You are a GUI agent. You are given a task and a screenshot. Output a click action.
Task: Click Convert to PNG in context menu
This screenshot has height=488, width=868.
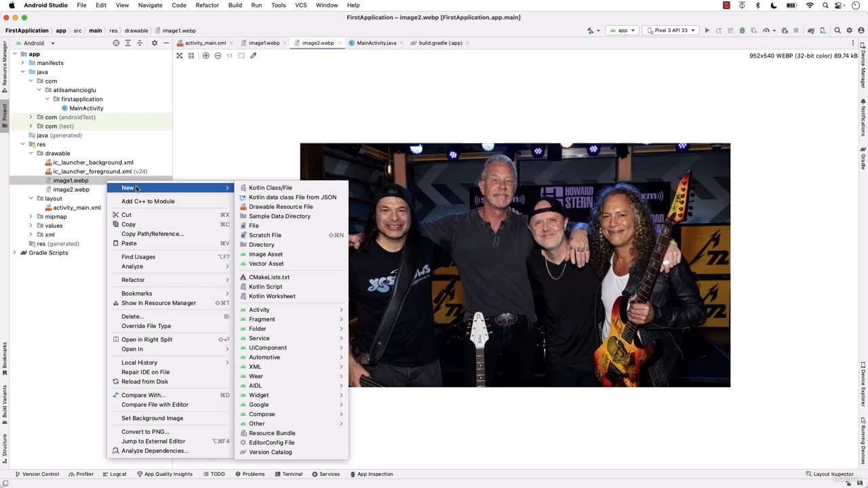tap(145, 432)
